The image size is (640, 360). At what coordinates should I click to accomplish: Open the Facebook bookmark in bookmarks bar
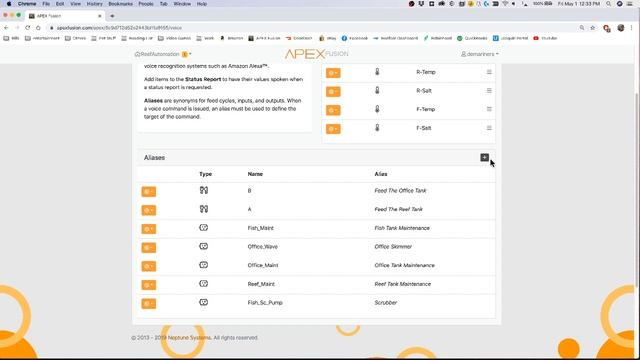355,38
